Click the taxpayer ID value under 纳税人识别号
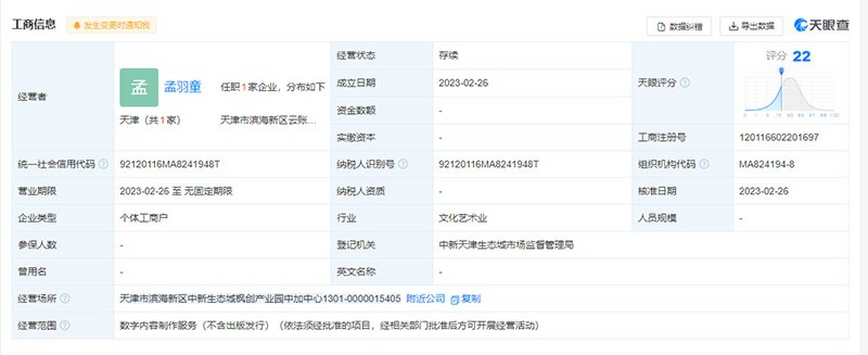The width and height of the screenshot is (868, 355). click(x=488, y=164)
